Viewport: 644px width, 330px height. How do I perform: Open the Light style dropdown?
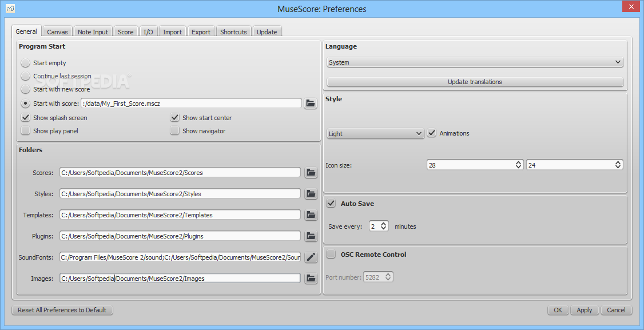375,134
